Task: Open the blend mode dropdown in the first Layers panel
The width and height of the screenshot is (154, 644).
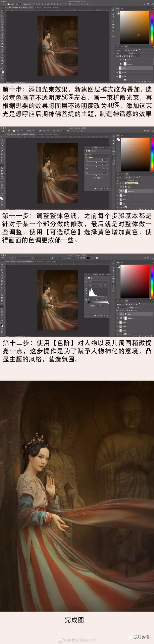Action: pos(121,53)
